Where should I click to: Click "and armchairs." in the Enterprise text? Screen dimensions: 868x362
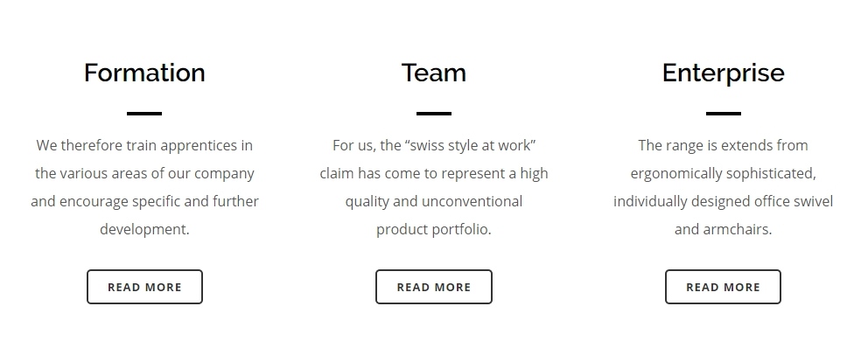(723, 229)
